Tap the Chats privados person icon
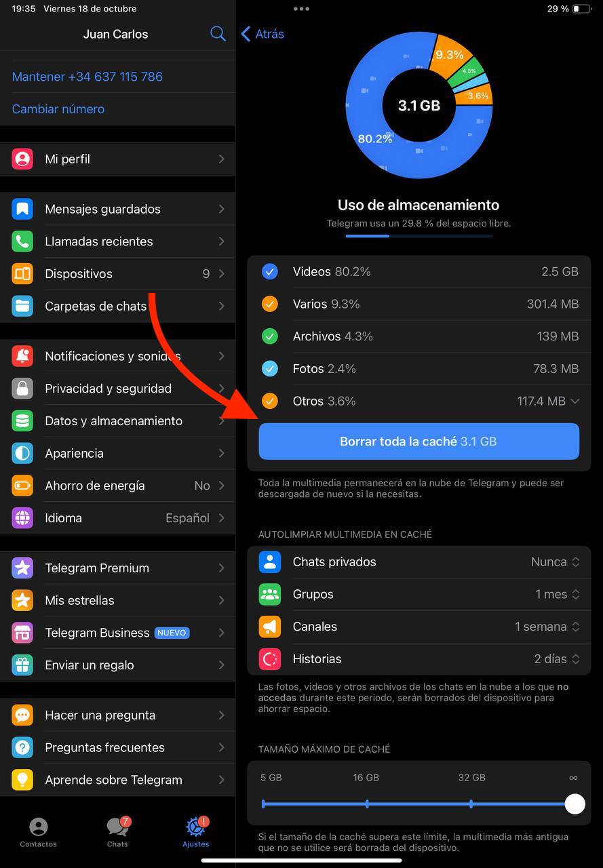 270,561
